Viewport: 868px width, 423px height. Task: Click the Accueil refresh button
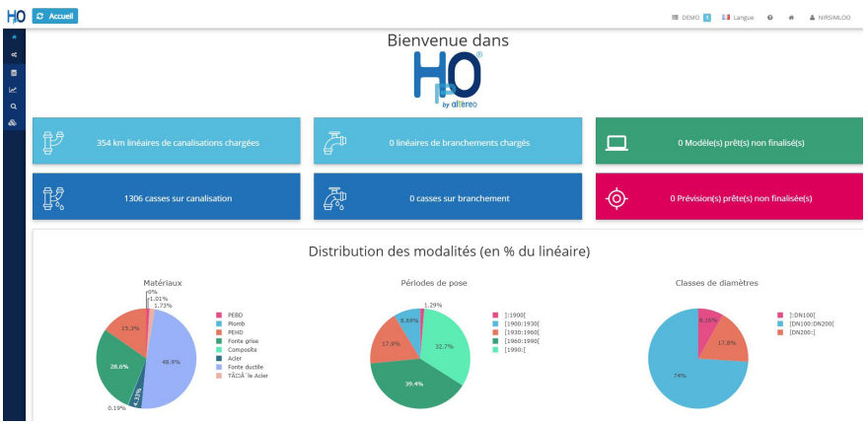[x=55, y=16]
